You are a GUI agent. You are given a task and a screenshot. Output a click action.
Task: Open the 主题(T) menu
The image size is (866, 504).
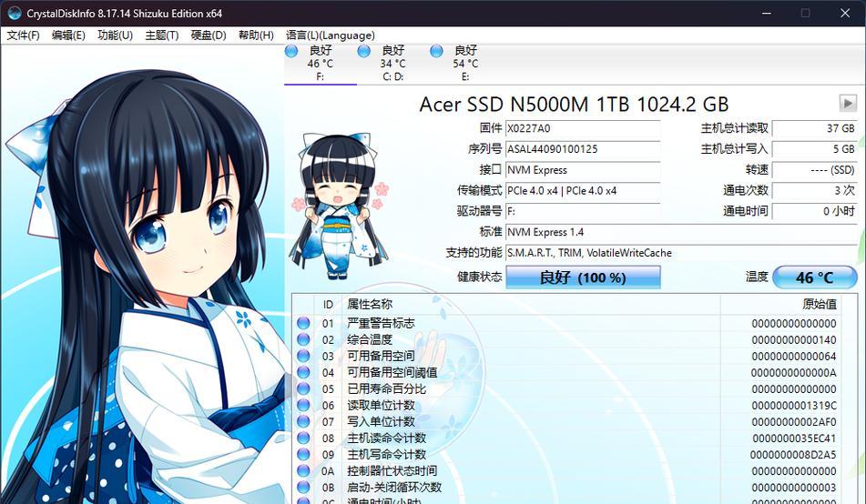pos(162,35)
